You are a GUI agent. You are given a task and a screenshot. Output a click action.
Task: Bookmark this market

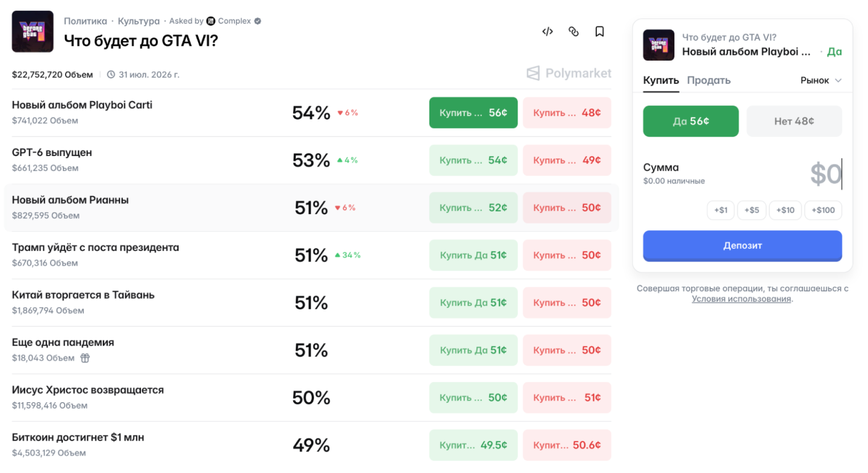[600, 31]
